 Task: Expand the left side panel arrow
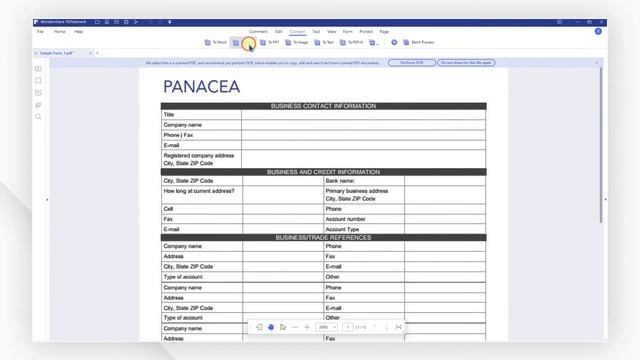point(47,200)
